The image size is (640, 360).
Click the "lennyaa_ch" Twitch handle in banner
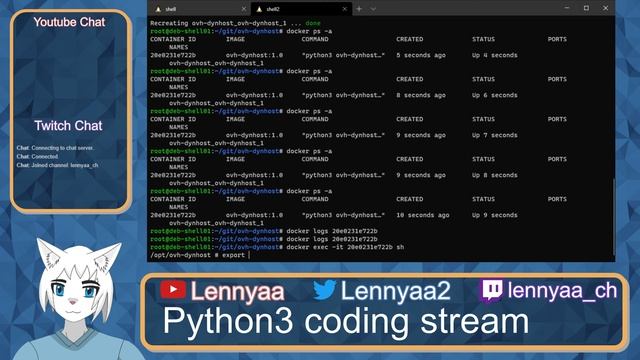point(562,291)
